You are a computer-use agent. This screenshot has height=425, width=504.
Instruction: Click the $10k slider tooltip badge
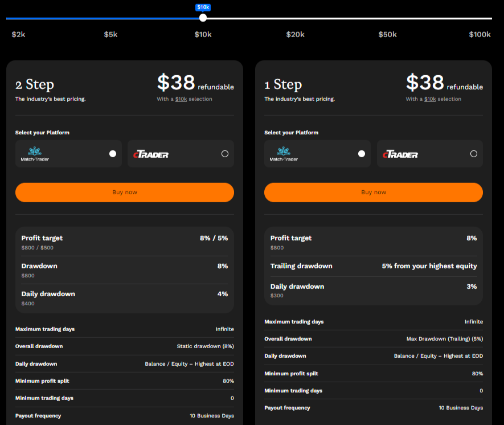pos(203,7)
